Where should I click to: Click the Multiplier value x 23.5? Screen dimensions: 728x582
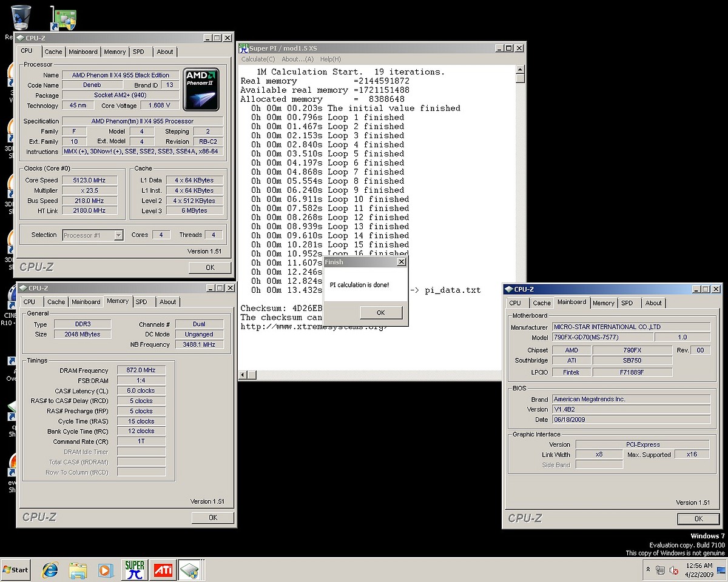pyautogui.click(x=91, y=190)
